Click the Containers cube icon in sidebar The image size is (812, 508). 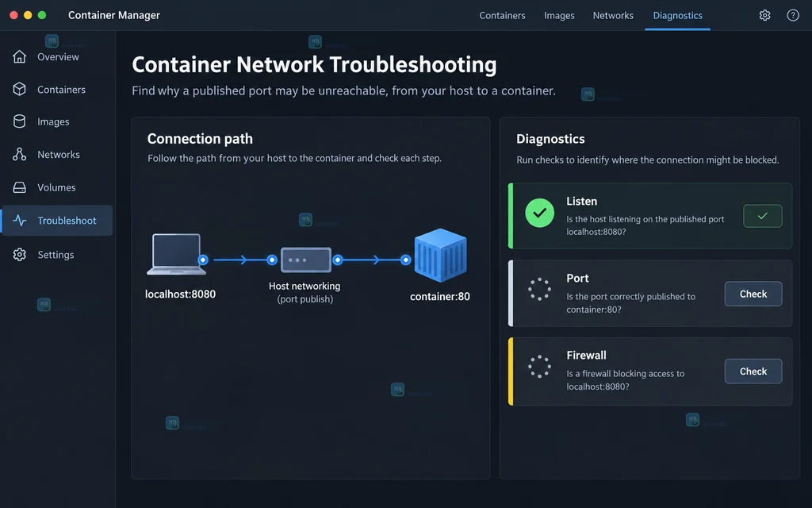(x=20, y=89)
